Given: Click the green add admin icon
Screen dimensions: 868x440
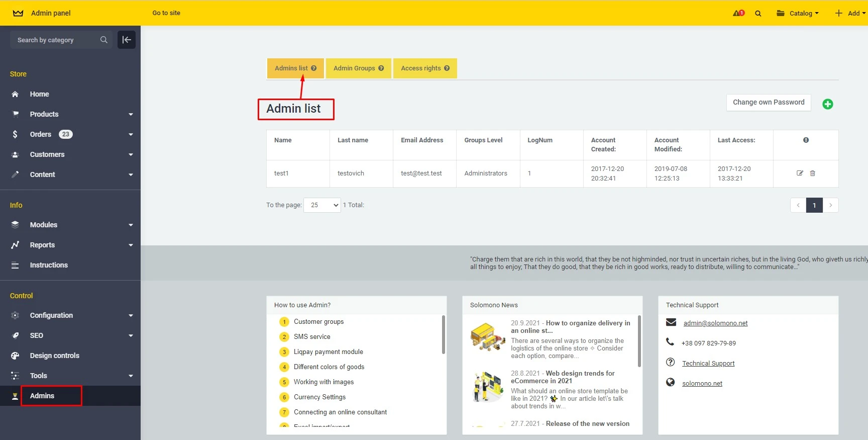Looking at the screenshot, I should [x=828, y=104].
